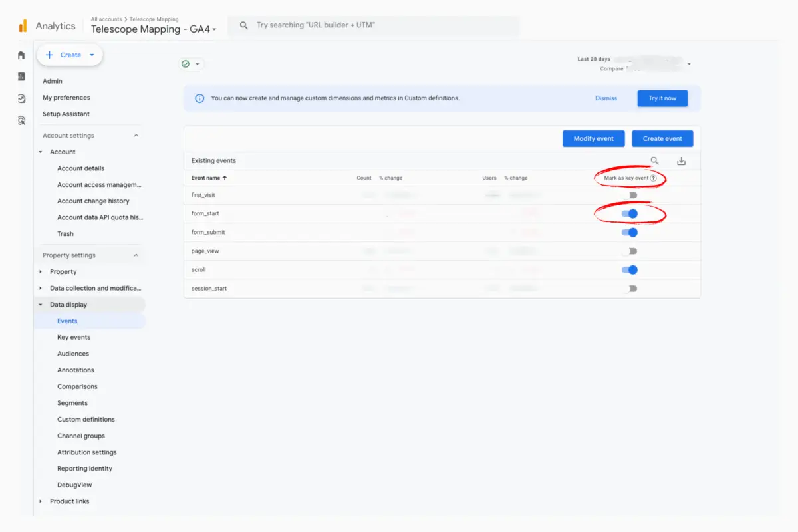798x532 pixels.
Task: Download the existing events list
Action: pos(681,161)
